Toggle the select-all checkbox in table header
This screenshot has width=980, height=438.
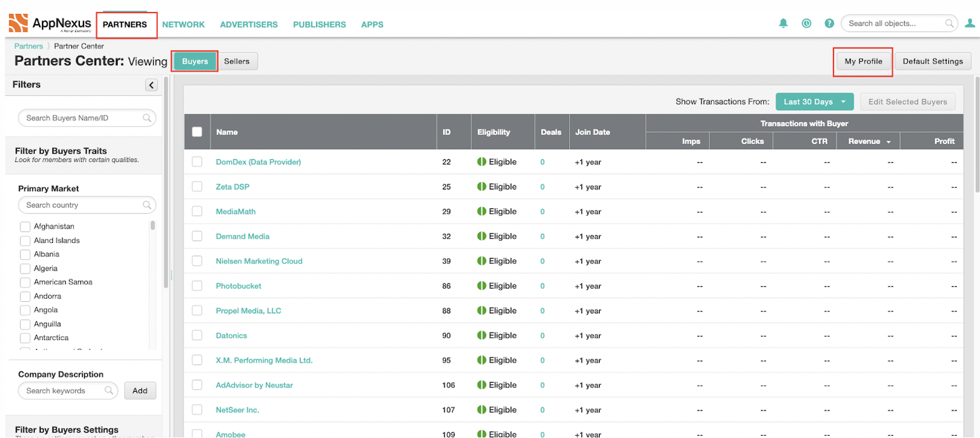click(x=197, y=132)
